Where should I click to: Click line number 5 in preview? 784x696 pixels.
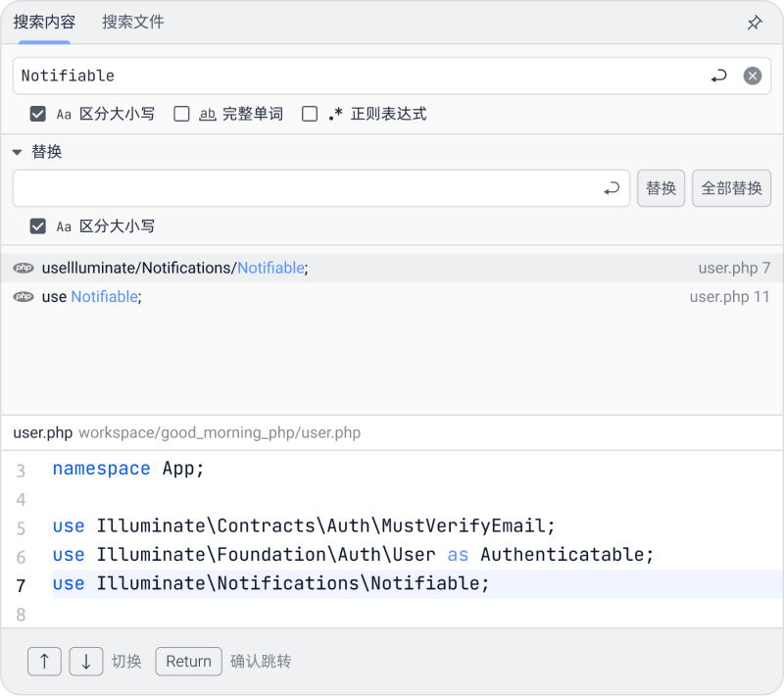[21, 528]
